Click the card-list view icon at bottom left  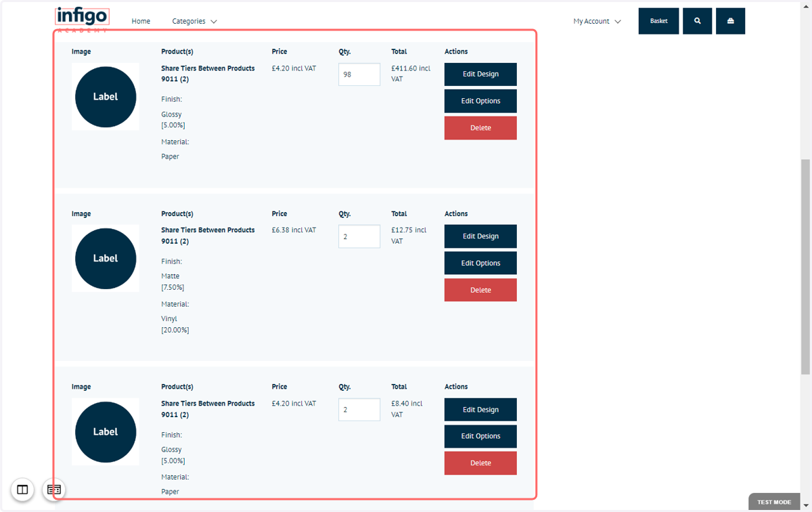click(54, 490)
